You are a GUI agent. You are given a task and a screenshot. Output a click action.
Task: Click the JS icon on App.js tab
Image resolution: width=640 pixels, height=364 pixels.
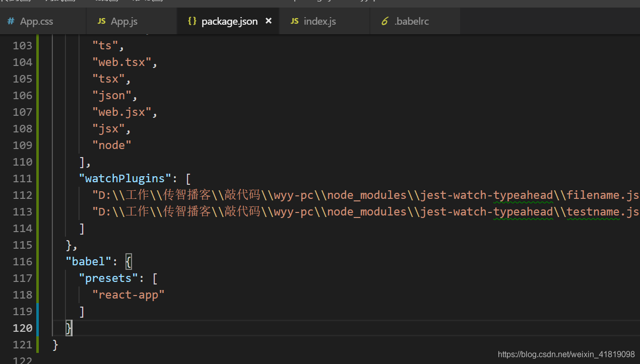tap(101, 21)
